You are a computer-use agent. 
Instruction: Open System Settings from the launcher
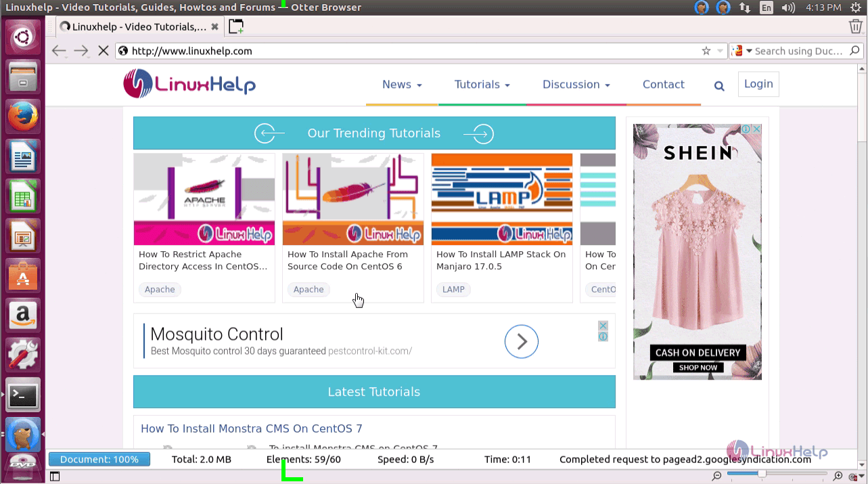click(23, 355)
